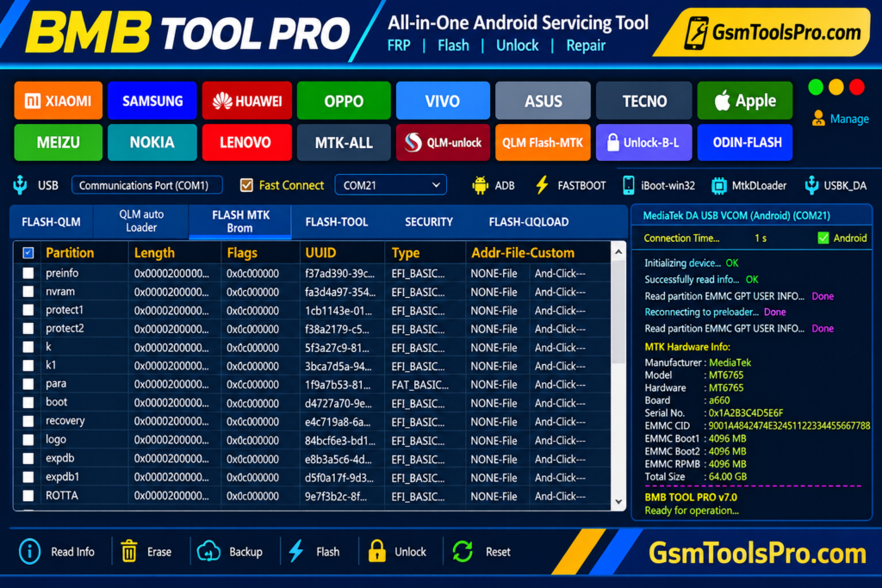882x588 pixels.
Task: Select the LENOVO brand button
Action: click(x=246, y=142)
